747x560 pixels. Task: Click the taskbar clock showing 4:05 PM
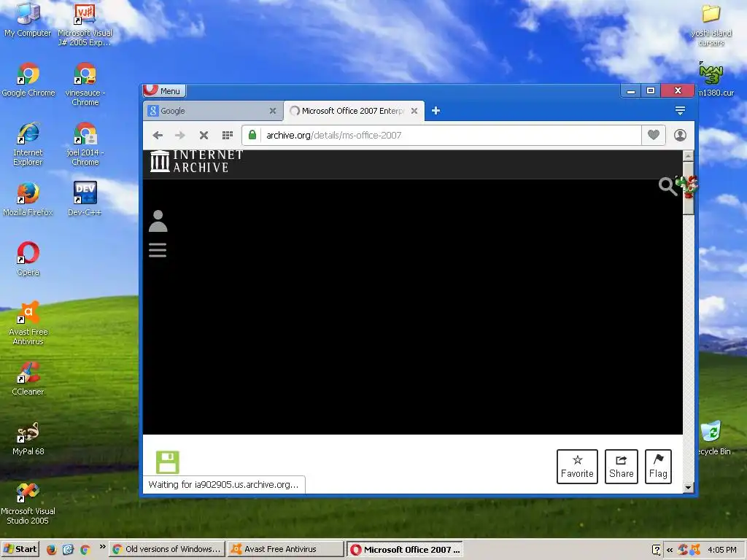click(721, 550)
